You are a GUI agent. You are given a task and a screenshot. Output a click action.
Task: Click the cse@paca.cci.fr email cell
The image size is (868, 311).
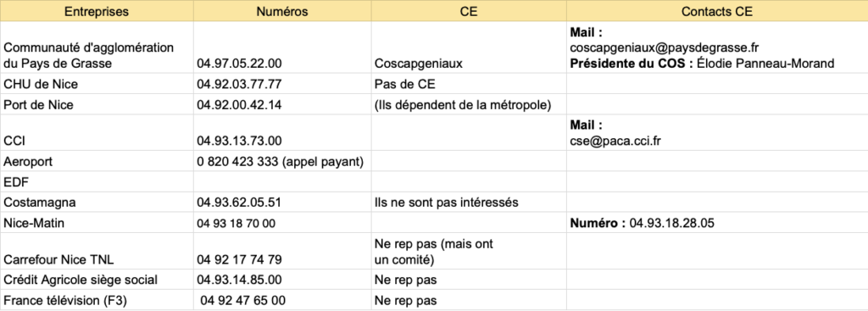717,133
